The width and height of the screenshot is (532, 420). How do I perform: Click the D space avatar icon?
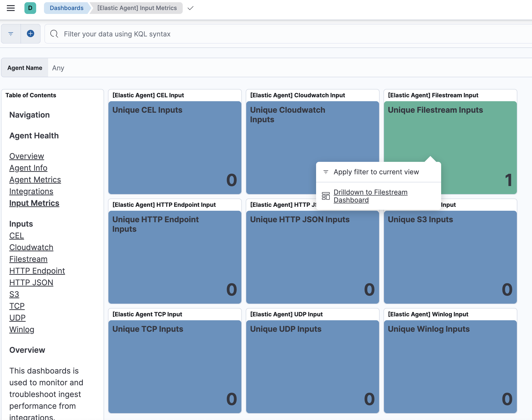[x=30, y=8]
